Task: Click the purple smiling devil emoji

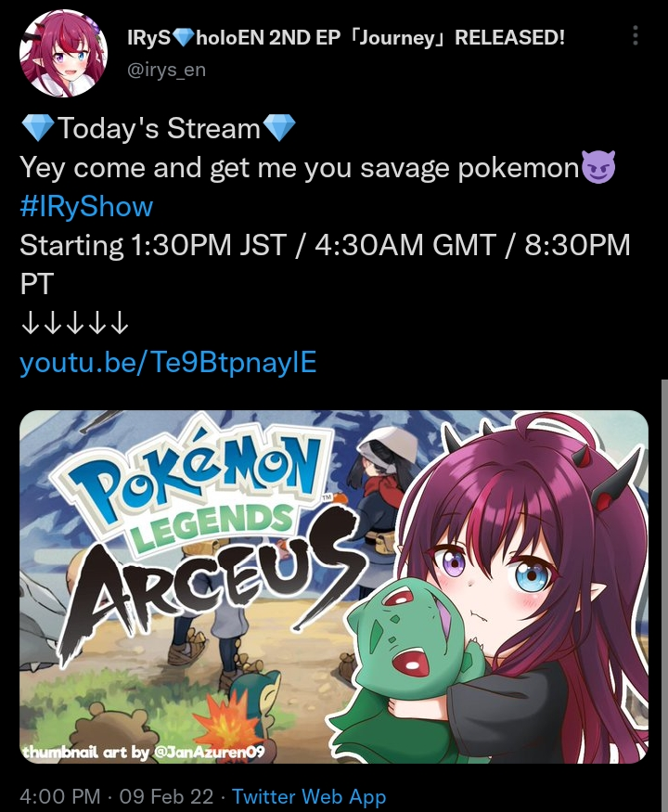Action: [x=598, y=167]
